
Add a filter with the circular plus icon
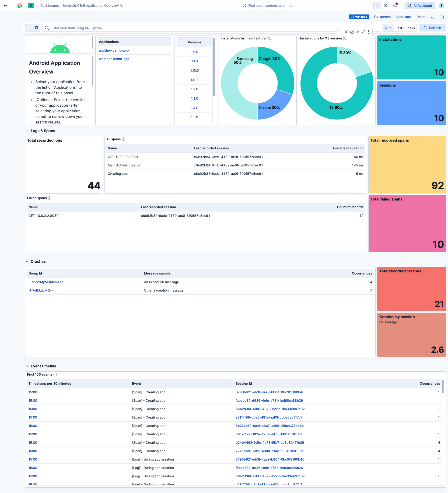coord(36,28)
